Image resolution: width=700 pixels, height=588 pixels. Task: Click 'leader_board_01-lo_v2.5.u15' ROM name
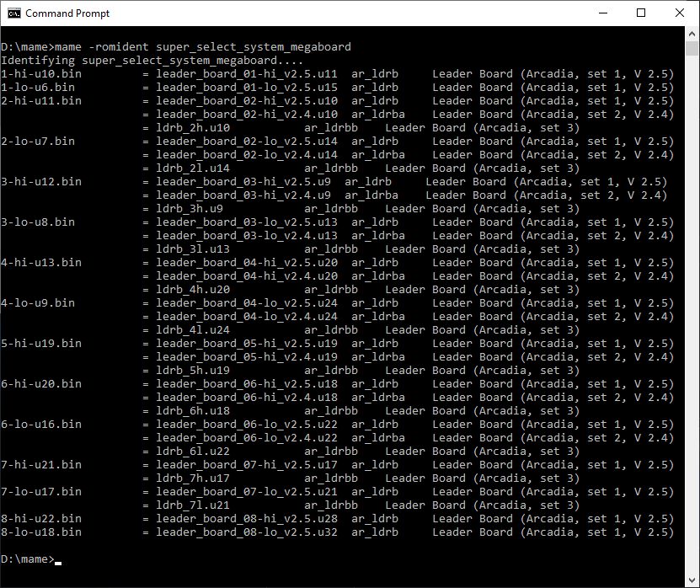coord(247,87)
